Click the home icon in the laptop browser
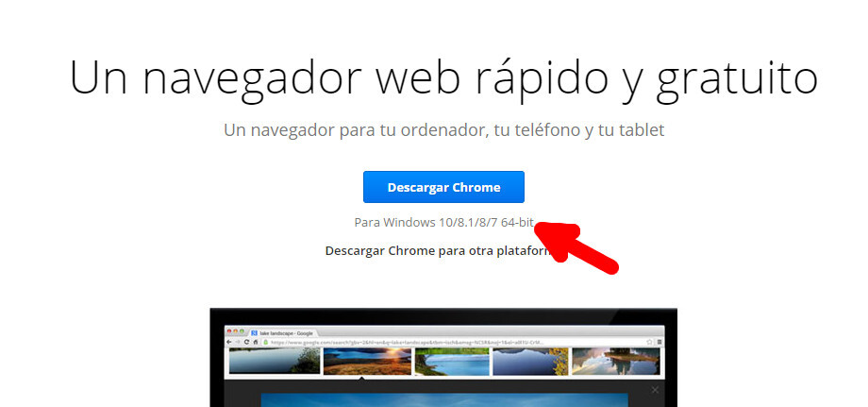The image size is (868, 407). pyautogui.click(x=255, y=342)
